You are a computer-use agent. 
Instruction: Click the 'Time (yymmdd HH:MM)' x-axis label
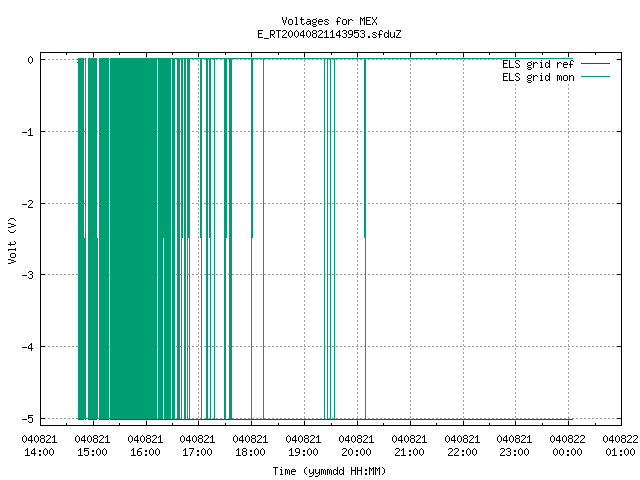(329, 471)
